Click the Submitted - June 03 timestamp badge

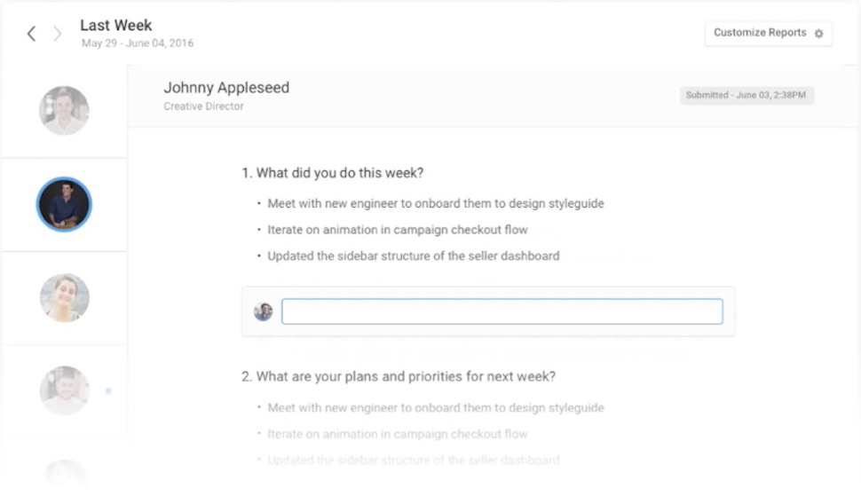point(746,95)
